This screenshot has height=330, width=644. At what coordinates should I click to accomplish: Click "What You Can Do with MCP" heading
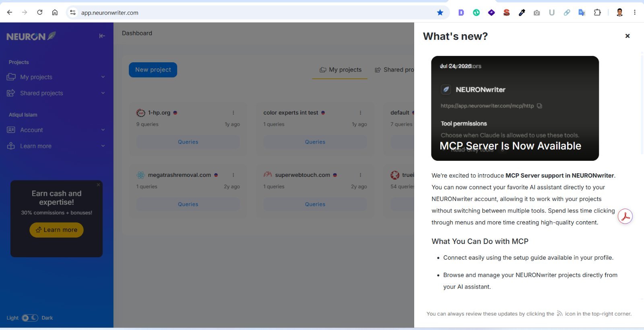coord(480,241)
